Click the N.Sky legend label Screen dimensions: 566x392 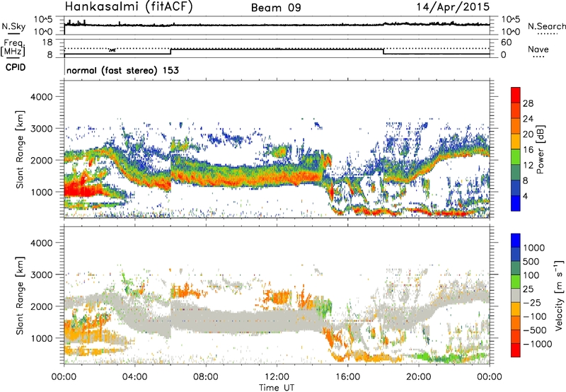[13, 26]
